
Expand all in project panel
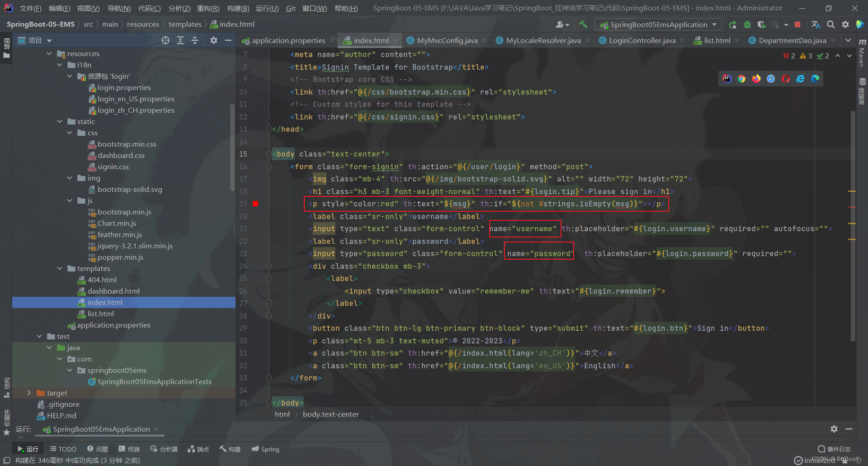coord(180,40)
